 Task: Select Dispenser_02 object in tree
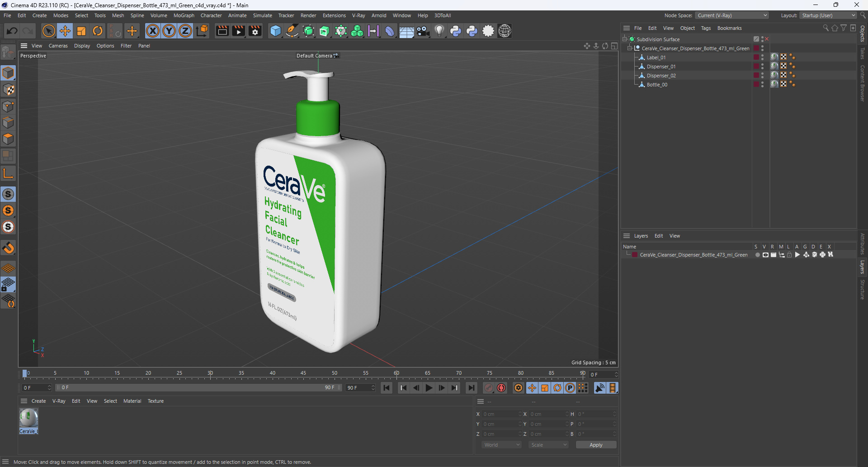point(661,76)
